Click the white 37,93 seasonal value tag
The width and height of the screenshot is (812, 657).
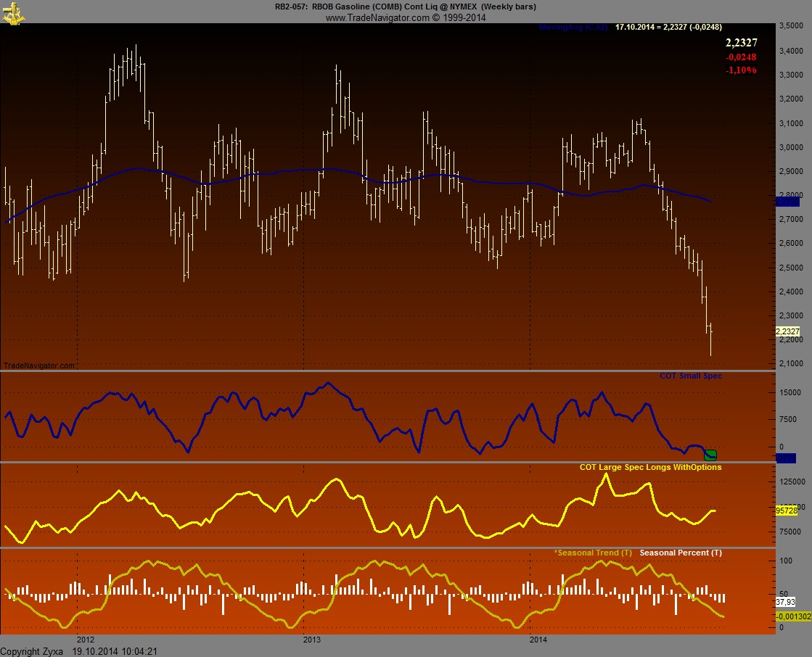tap(784, 602)
